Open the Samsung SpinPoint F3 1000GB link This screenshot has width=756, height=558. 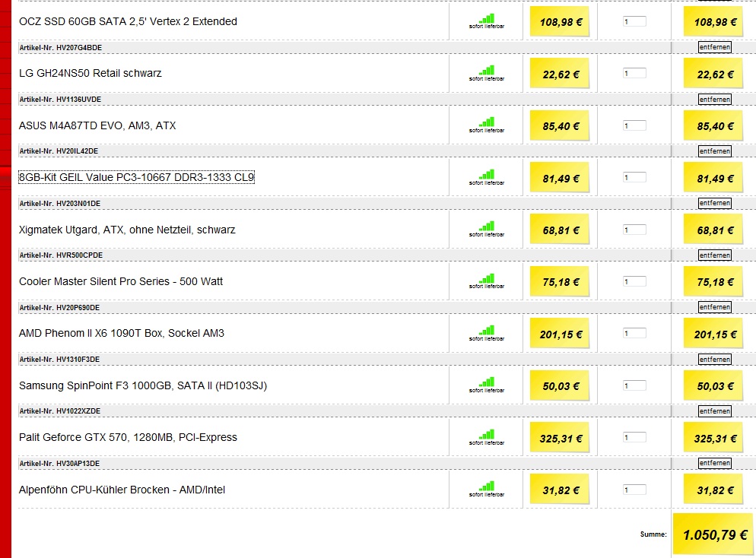pos(143,386)
